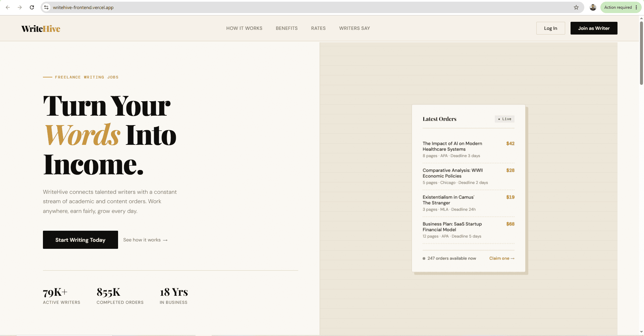Click the WriteHive logo
This screenshot has height=336, width=644.
(41, 29)
